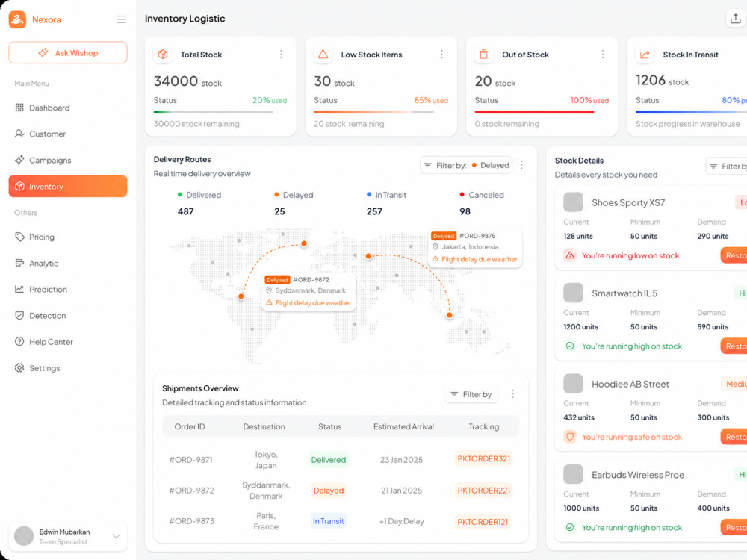The height and width of the screenshot is (560, 747).
Task: Click the Settings gear icon
Action: point(19,367)
